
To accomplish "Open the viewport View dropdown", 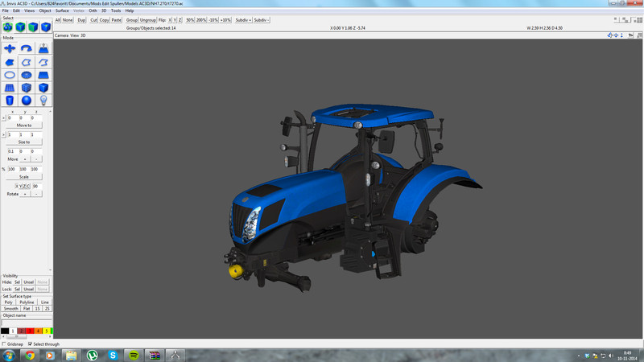I will point(74,35).
